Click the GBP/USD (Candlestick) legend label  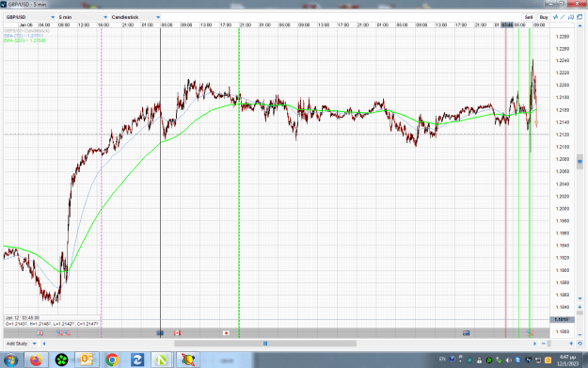(x=26, y=31)
